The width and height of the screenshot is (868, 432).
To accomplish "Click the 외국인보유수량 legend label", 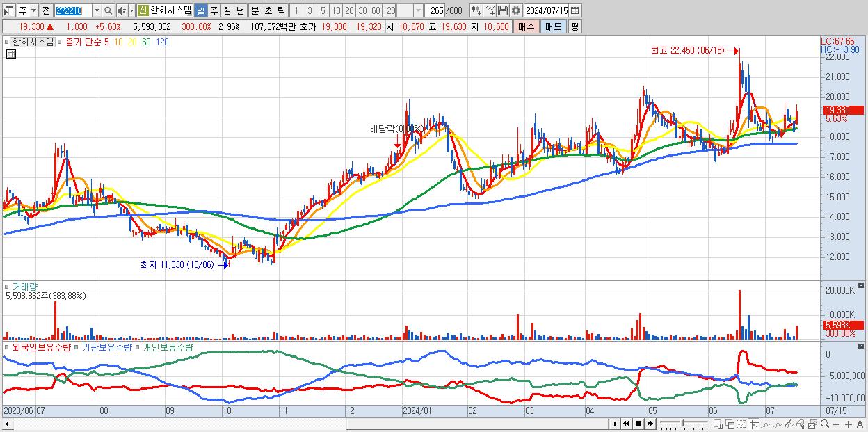I will pyautogui.click(x=42, y=346).
